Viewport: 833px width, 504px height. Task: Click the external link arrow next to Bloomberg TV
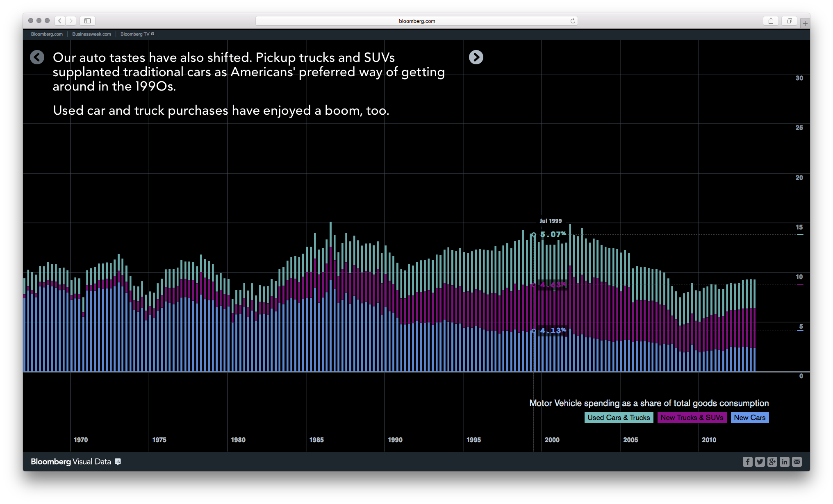coord(152,34)
